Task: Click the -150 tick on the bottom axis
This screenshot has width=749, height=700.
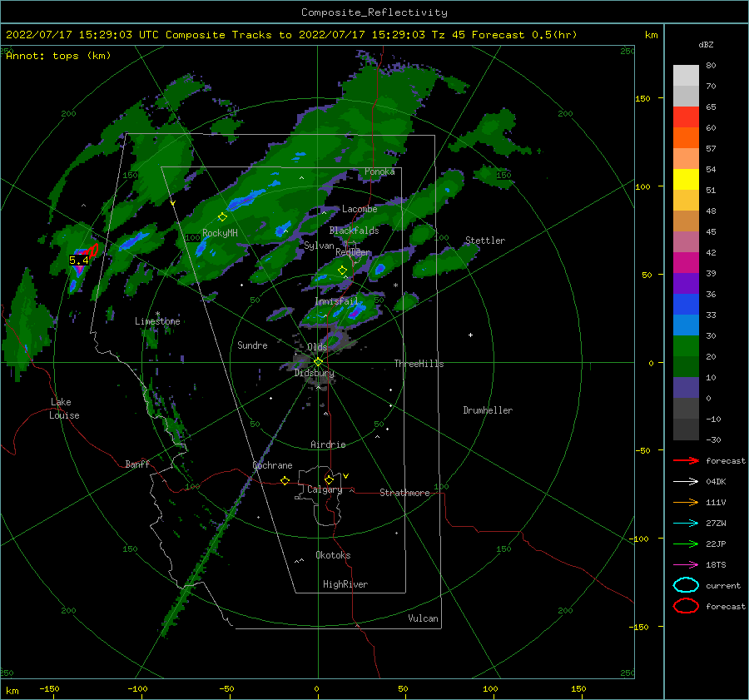Action: click(x=49, y=688)
